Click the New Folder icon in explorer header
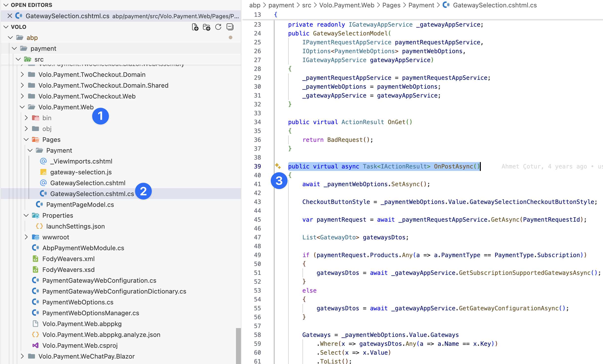This screenshot has height=364, width=603. pyautogui.click(x=206, y=27)
